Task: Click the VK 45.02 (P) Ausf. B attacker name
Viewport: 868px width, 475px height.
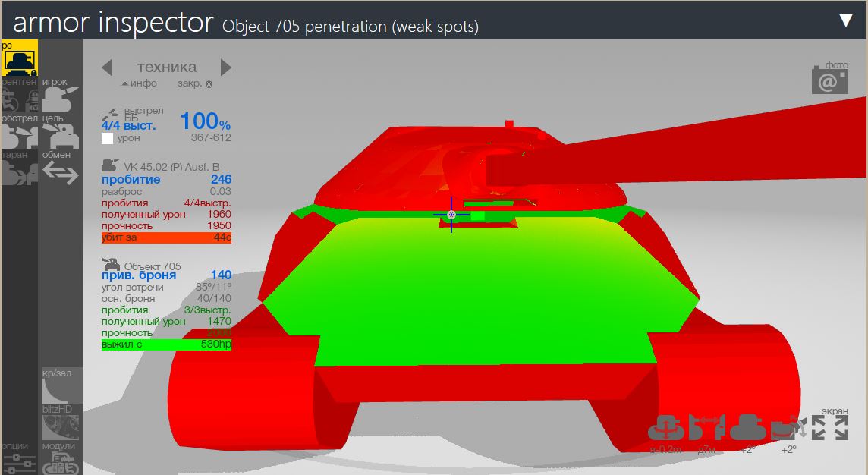Action: click(x=171, y=167)
